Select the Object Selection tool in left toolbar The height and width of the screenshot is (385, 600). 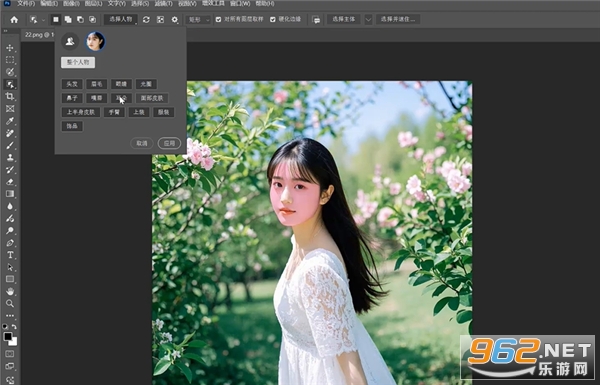click(10, 84)
